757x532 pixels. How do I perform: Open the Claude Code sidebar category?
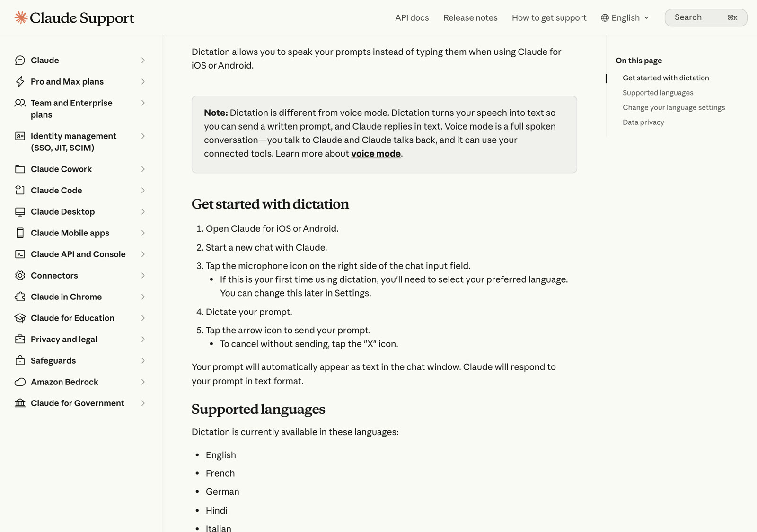coord(80,190)
